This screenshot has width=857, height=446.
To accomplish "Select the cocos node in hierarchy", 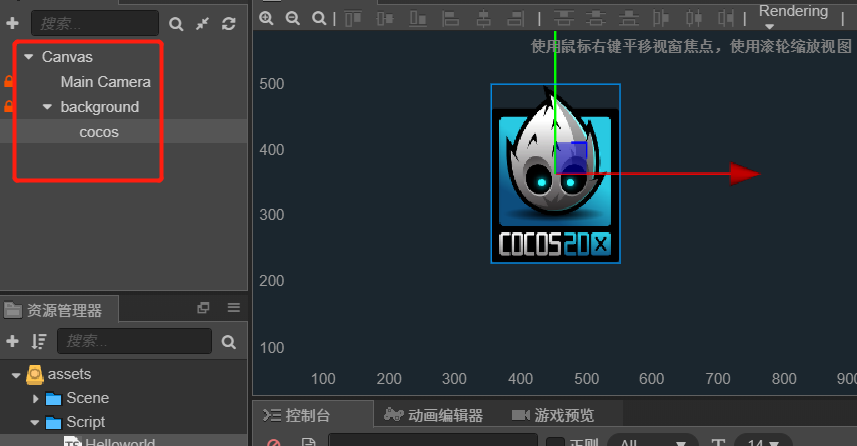I will pos(99,132).
